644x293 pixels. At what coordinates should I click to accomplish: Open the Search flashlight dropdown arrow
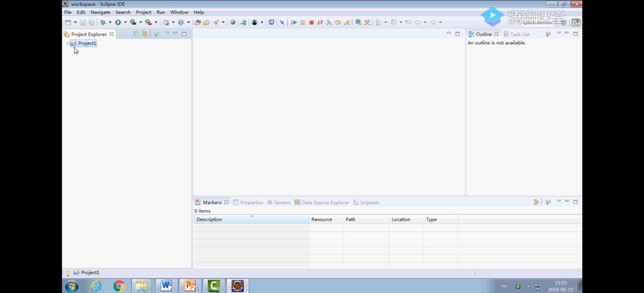(x=223, y=22)
